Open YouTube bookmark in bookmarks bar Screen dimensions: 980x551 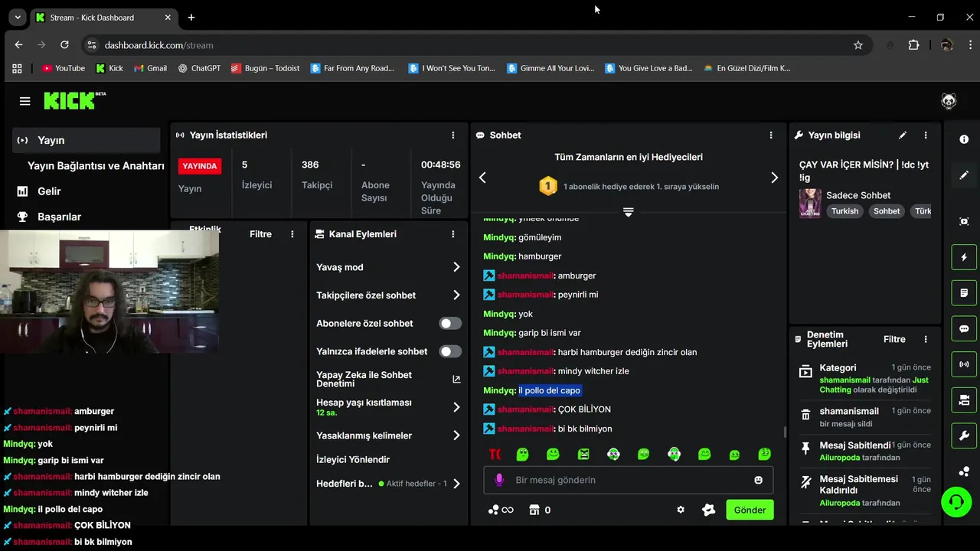coord(64,68)
